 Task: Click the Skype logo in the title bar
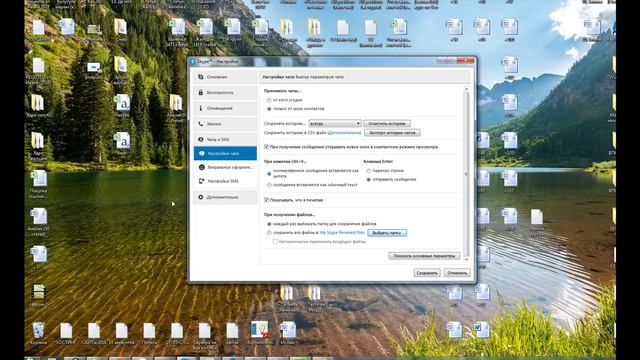pos(193,62)
